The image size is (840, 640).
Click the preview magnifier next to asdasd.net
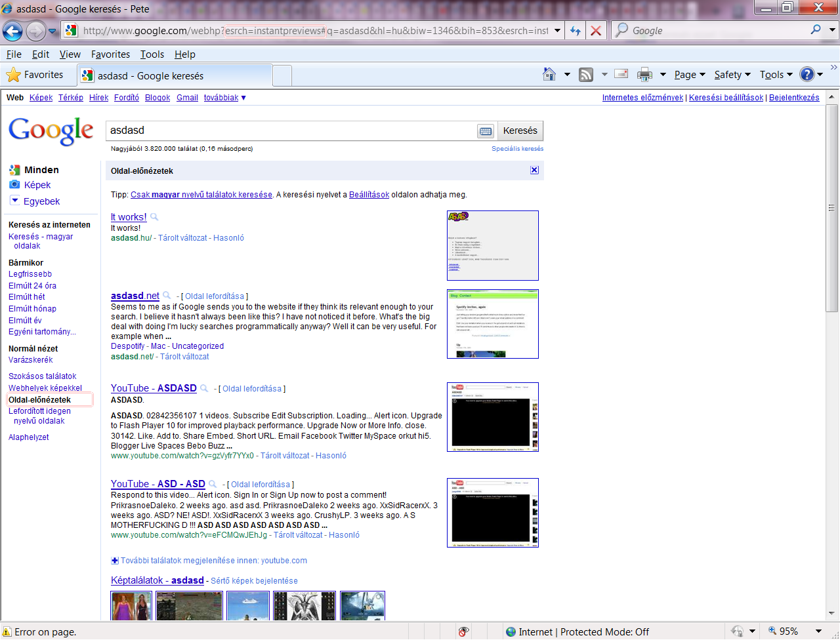click(167, 296)
